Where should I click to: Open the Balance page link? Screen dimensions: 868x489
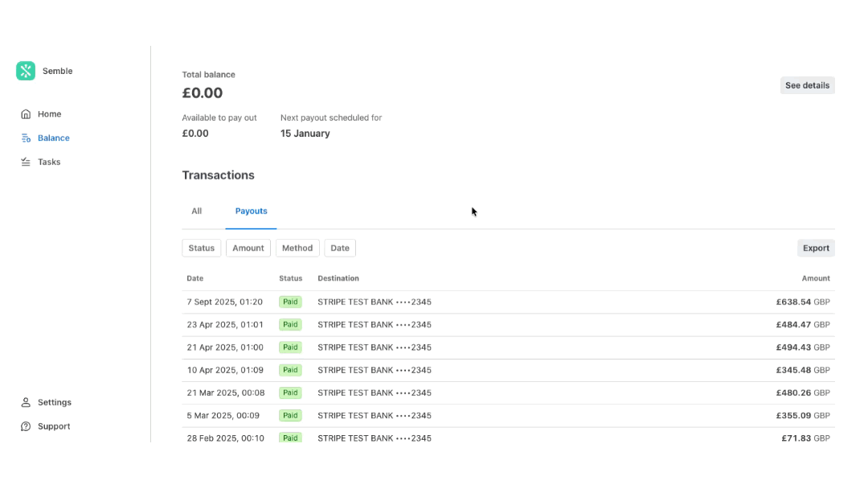[54, 138]
